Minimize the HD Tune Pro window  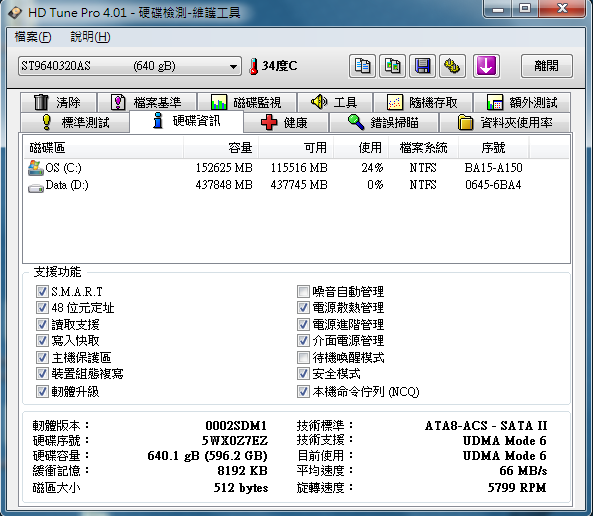[x=498, y=8]
